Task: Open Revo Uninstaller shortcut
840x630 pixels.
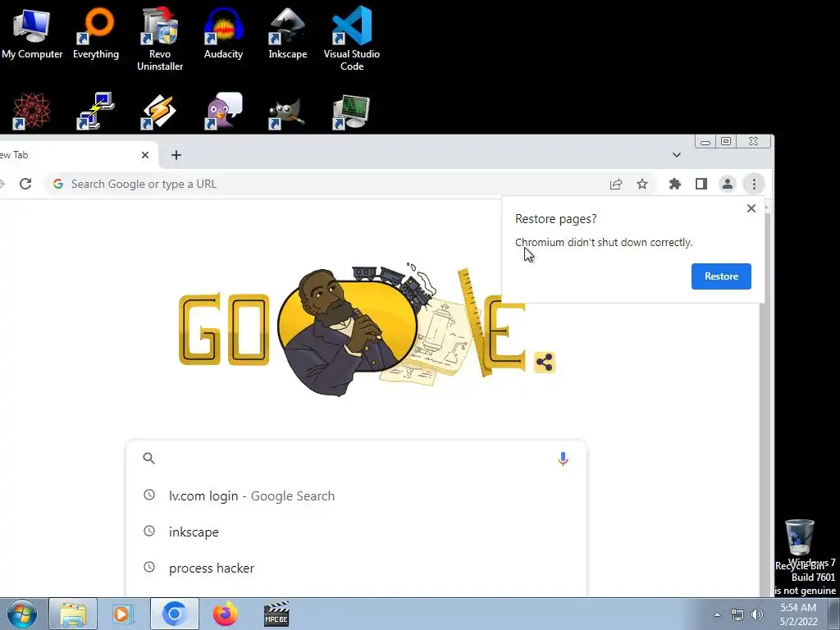Action: pos(160,39)
